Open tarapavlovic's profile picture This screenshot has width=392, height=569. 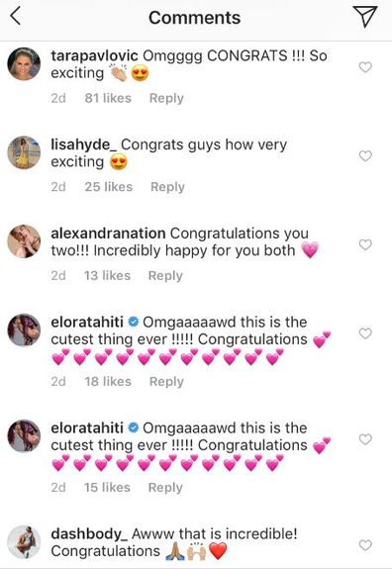tap(24, 64)
